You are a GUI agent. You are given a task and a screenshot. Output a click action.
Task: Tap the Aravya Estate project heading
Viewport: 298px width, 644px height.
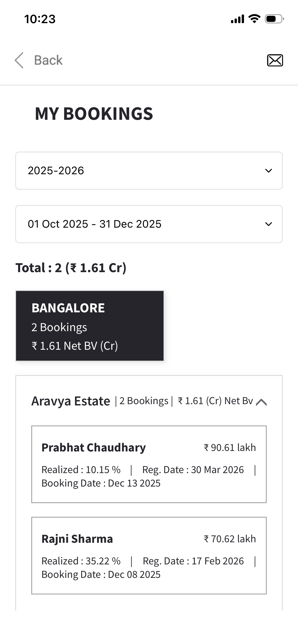coord(71,401)
